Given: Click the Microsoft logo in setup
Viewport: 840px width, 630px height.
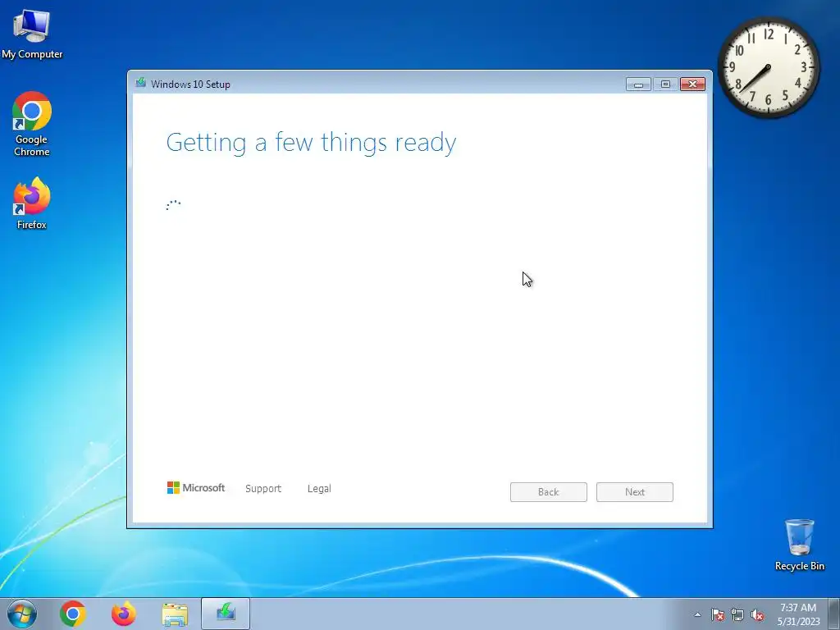Looking at the screenshot, I should (196, 487).
